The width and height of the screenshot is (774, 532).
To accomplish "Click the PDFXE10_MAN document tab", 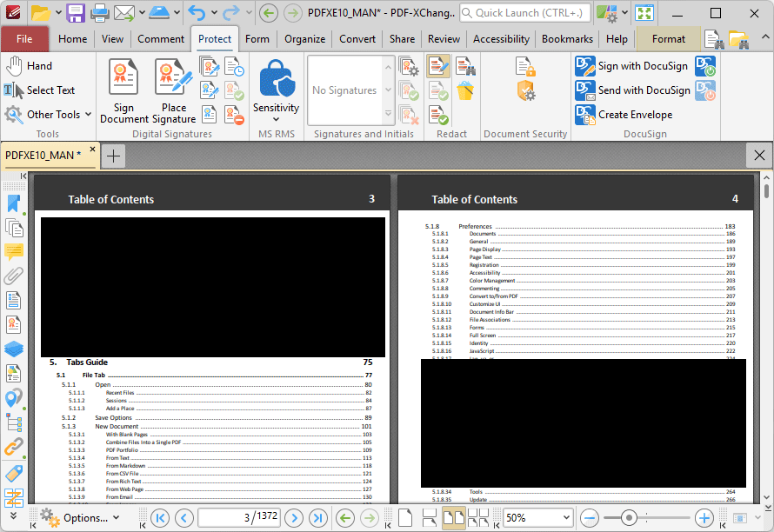I will point(43,156).
